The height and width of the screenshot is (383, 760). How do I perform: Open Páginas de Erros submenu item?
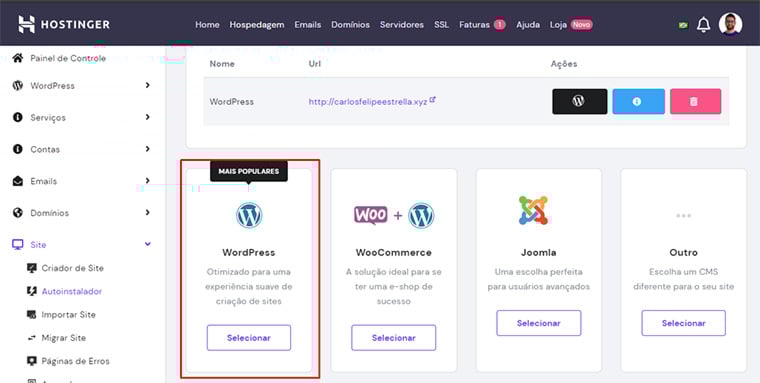pos(76,361)
